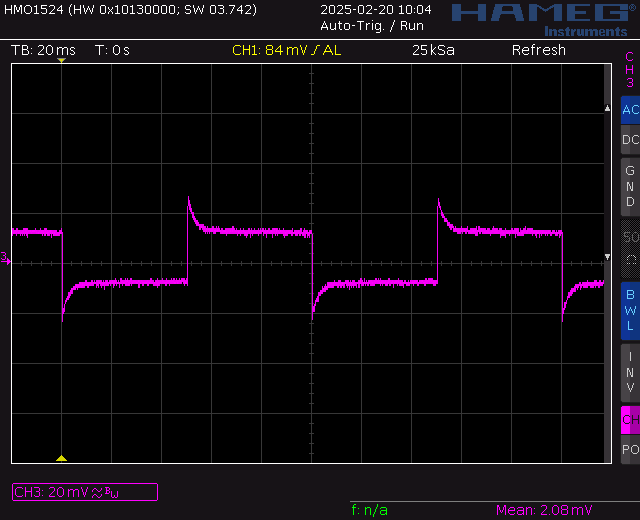Viewport: 640px width, 520px height.
Task: Click the CH1: 84 mV trigger level readout
Action: (x=286, y=50)
